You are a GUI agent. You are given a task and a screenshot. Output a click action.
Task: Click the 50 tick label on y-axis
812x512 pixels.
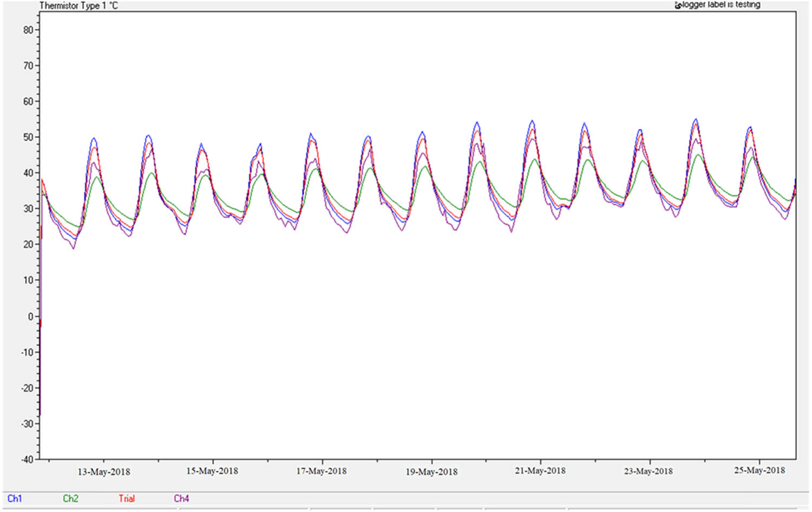(x=28, y=137)
